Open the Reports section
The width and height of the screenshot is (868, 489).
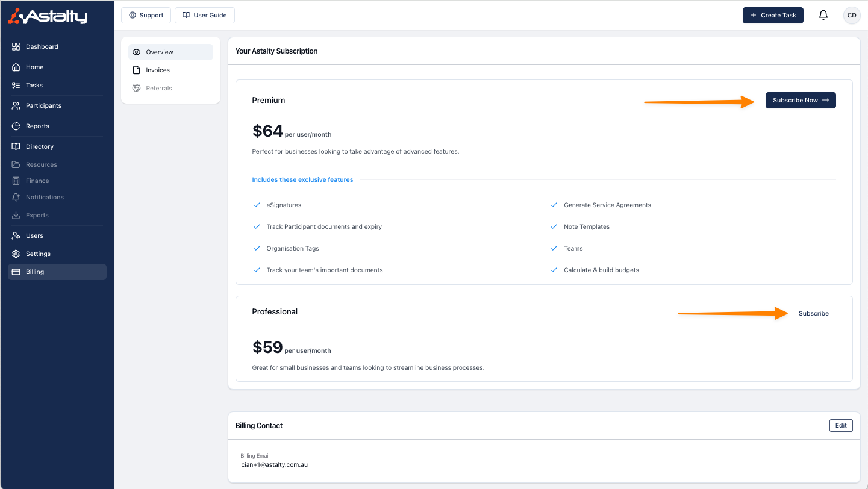(x=57, y=126)
